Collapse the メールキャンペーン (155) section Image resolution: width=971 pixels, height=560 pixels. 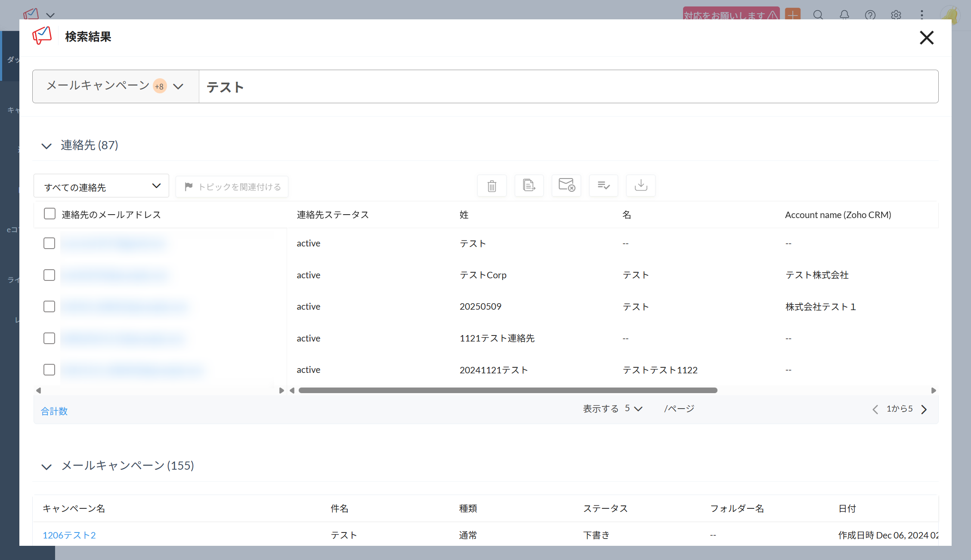point(46,467)
